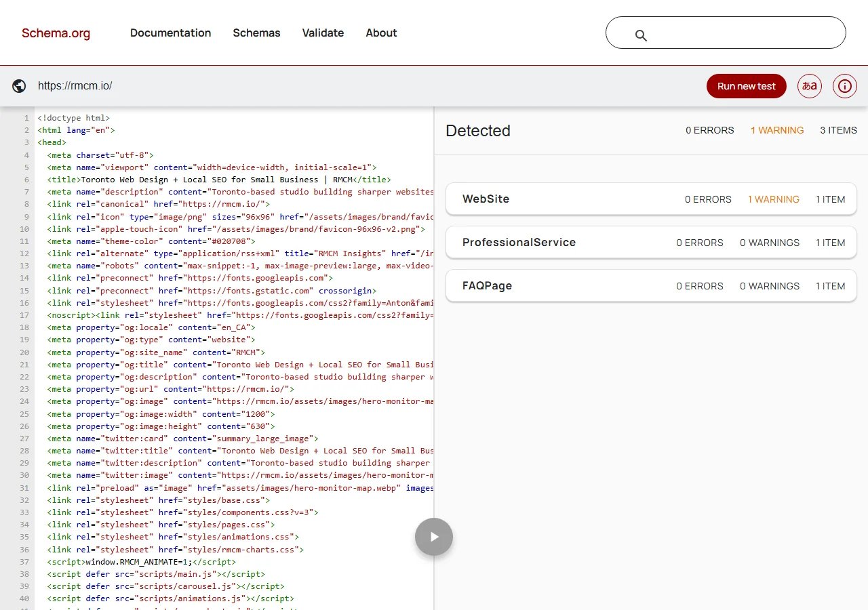
Task: Click the styles/rmcm-charts.css stylesheet line
Action: [176, 550]
